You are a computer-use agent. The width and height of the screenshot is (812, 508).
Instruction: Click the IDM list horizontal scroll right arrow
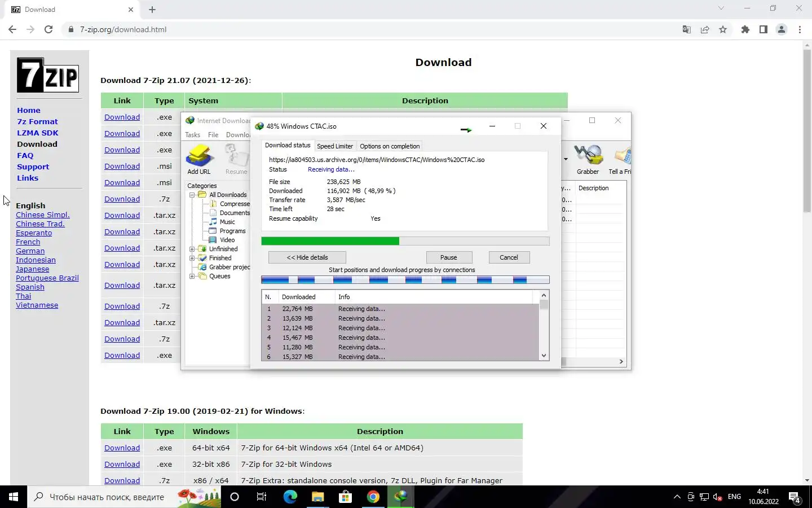[x=621, y=361]
